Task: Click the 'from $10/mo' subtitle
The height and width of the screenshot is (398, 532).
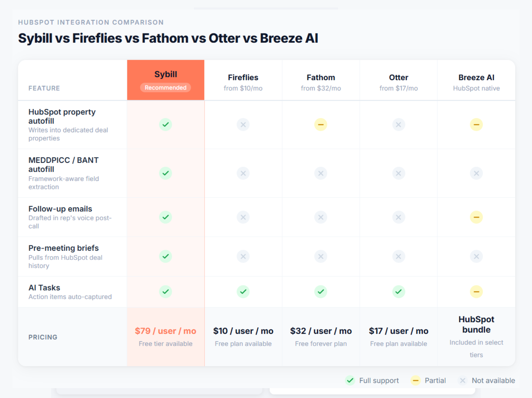Action: point(243,88)
